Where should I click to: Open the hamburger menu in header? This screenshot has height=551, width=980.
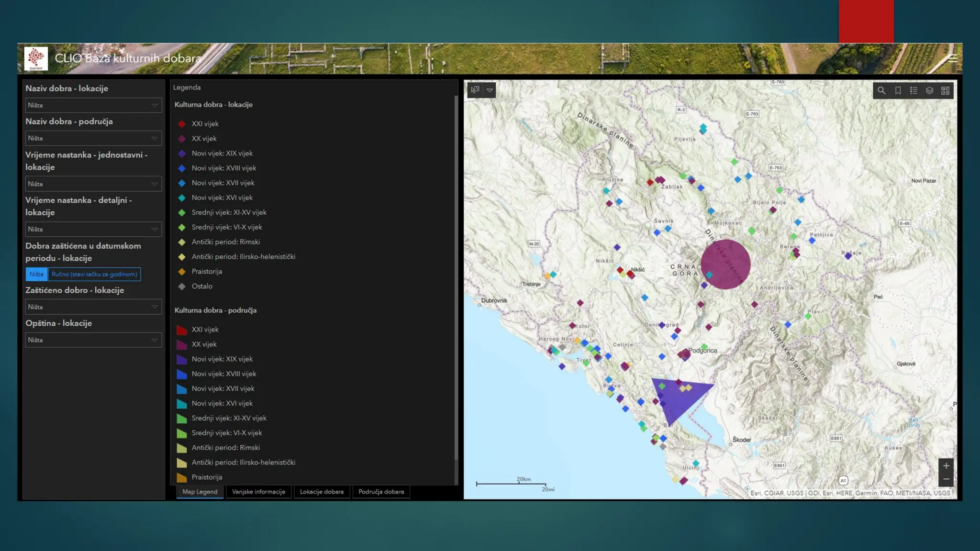(x=952, y=58)
